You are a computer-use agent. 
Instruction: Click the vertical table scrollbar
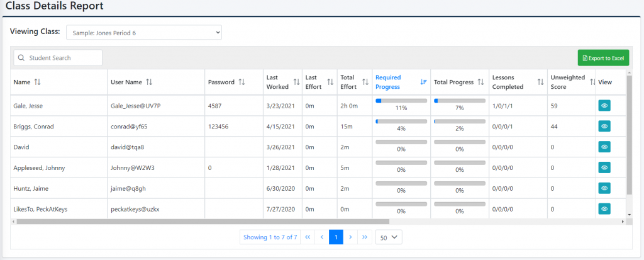[x=629, y=135]
